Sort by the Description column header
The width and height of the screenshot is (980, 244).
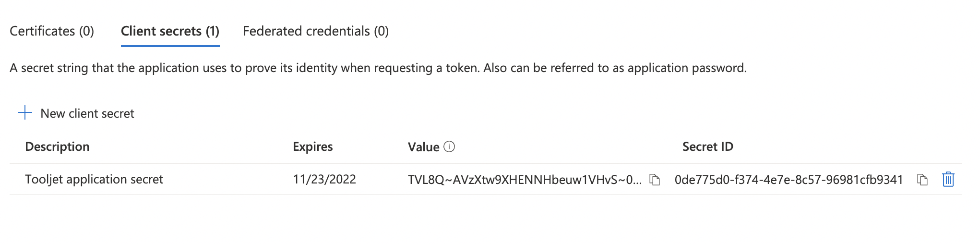click(57, 146)
